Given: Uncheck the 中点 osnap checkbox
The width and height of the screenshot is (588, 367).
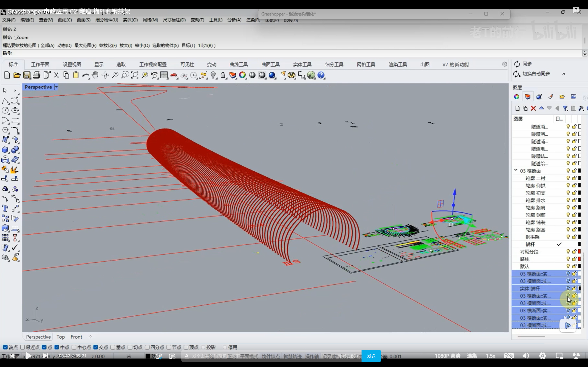Looking at the screenshot, I should 57,347.
